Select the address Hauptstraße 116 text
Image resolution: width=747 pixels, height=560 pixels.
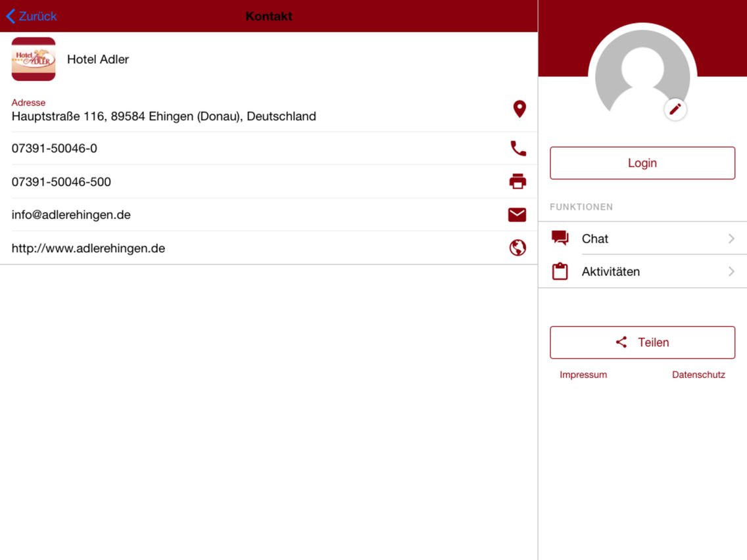tap(164, 116)
